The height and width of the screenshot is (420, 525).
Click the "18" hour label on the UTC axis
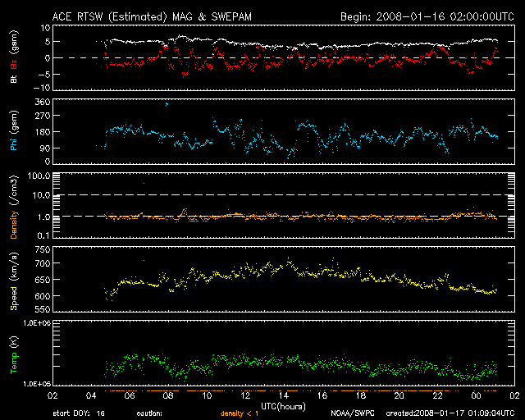coord(361,395)
